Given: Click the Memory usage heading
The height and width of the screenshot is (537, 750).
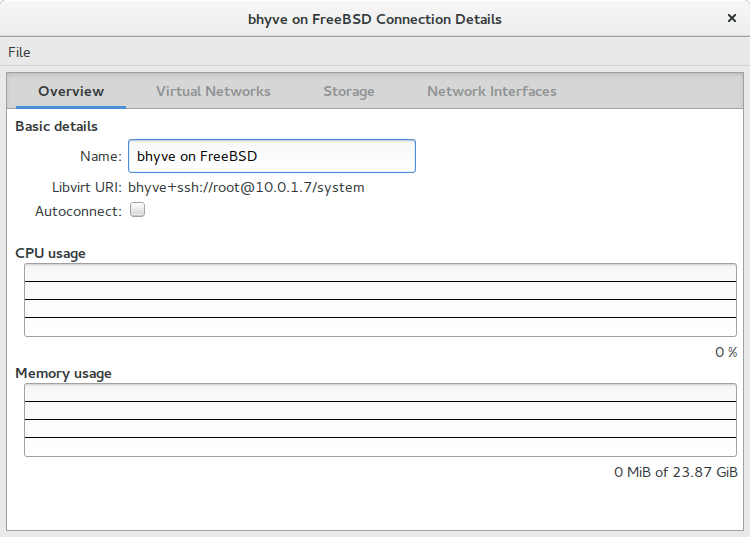Looking at the screenshot, I should [63, 373].
